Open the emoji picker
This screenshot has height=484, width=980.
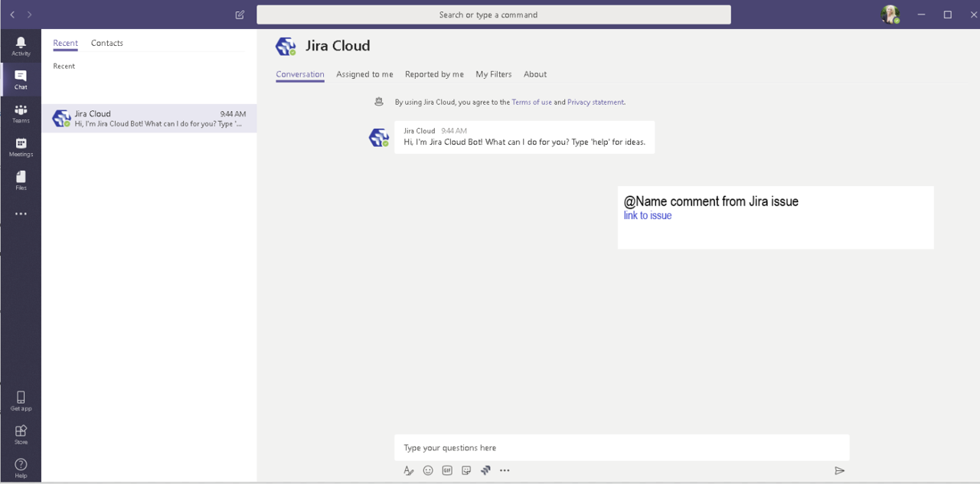click(428, 470)
